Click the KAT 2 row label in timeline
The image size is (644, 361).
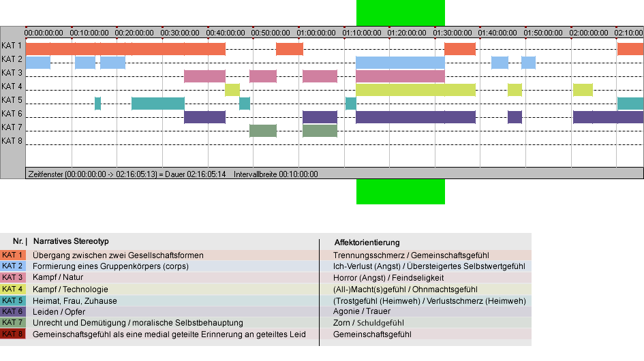click(x=12, y=59)
